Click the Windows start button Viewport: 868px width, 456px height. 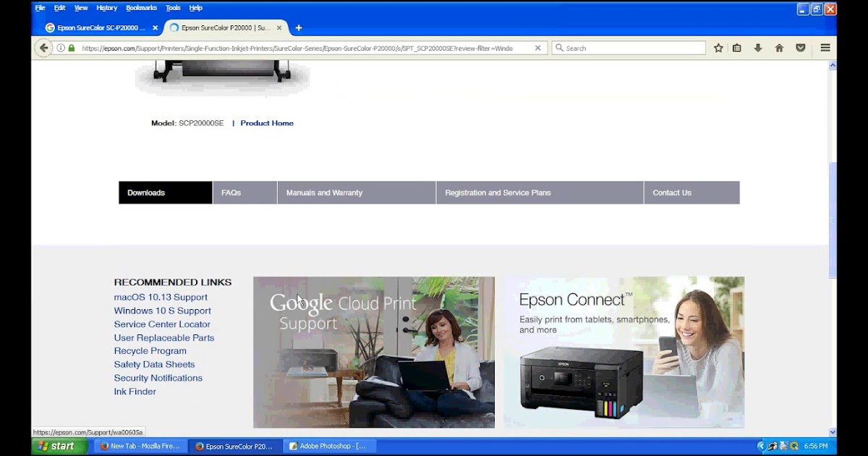pos(58,446)
